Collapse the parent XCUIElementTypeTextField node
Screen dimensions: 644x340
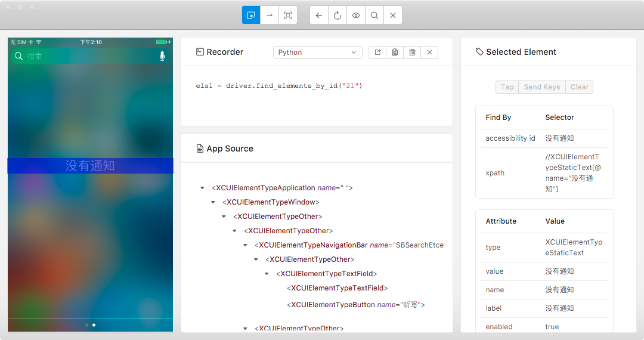point(267,274)
